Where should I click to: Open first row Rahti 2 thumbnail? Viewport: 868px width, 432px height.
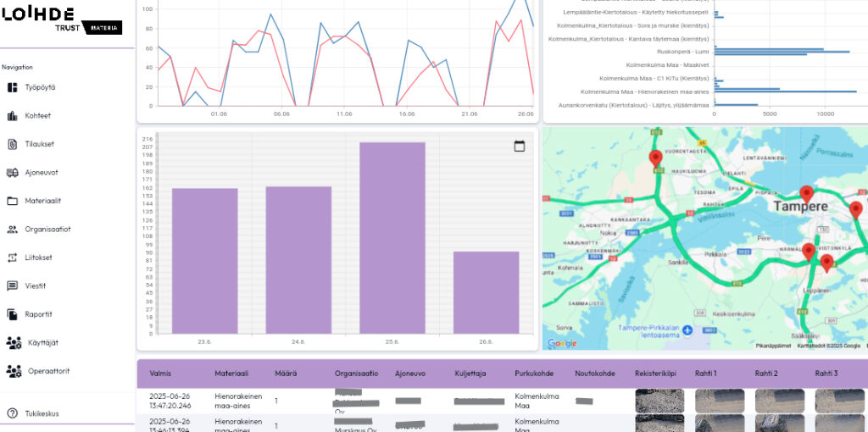[x=780, y=400]
